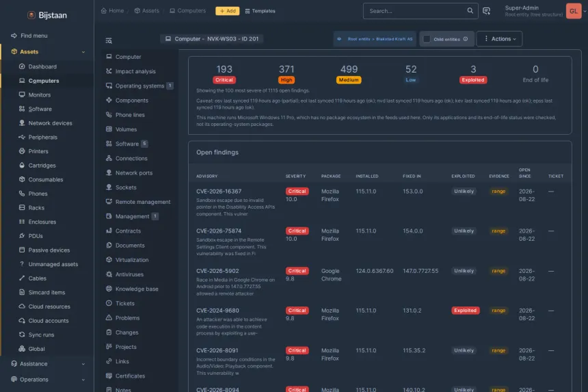588x392 pixels.
Task: Click the yellow Add button
Action: [227, 11]
